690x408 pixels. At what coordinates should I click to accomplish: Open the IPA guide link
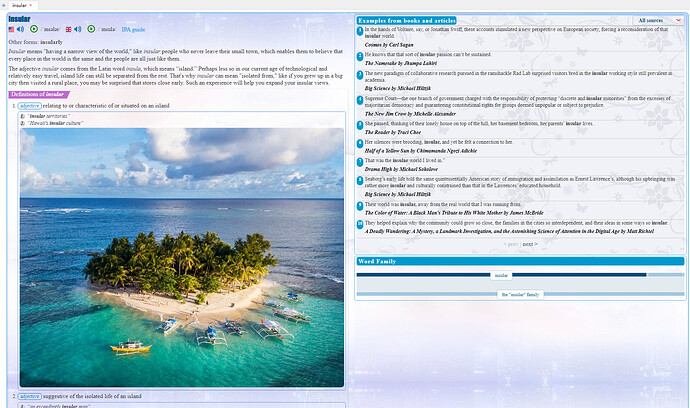coord(133,29)
